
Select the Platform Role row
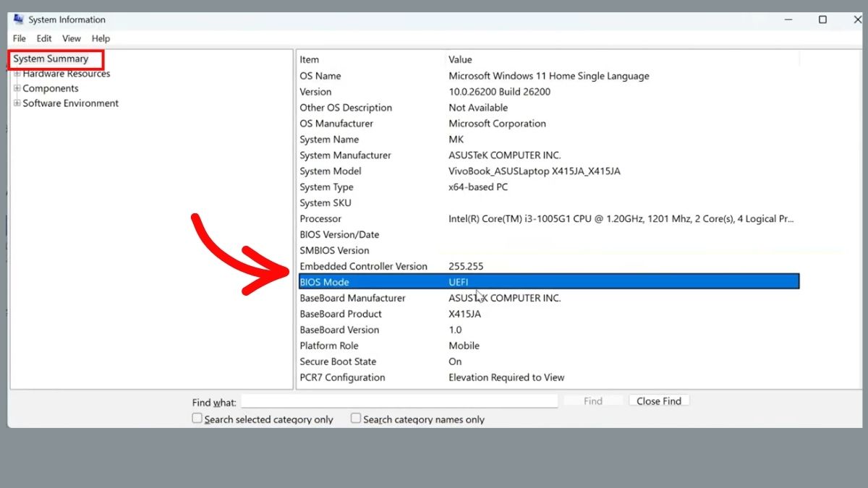(549, 346)
